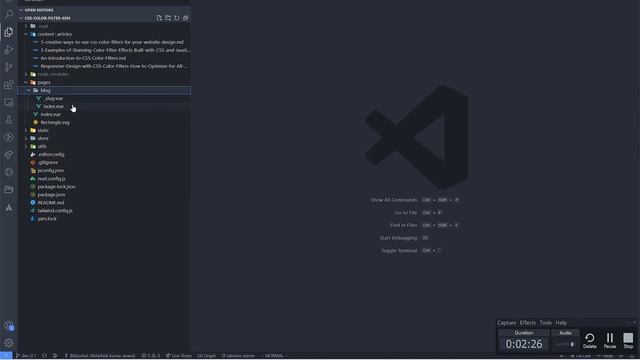Viewport: 640px width, 360px height.
Task: Stop the screen recording
Action: point(628,340)
